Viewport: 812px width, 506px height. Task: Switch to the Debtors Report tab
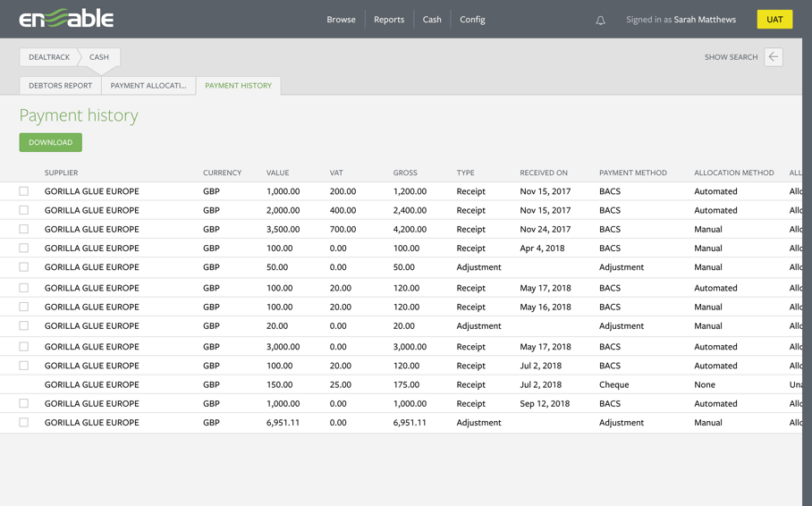point(60,86)
